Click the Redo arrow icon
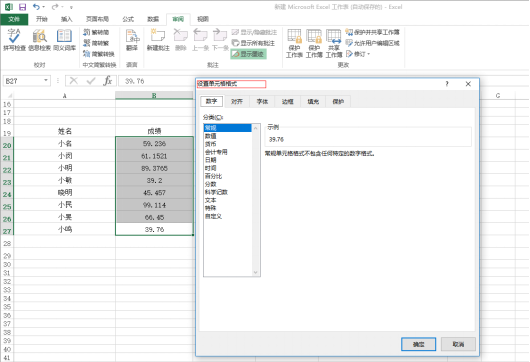 pyautogui.click(x=55, y=7)
